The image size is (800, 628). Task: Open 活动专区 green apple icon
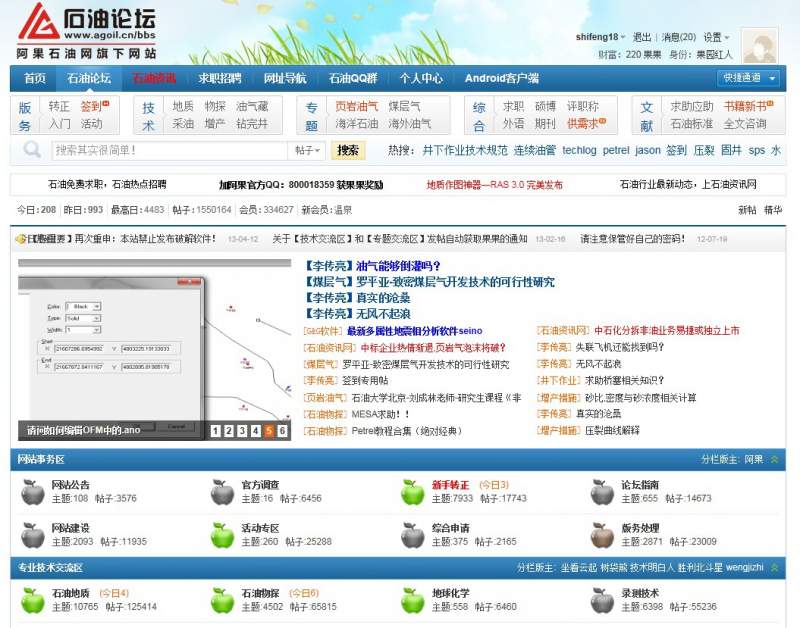pyautogui.click(x=222, y=535)
